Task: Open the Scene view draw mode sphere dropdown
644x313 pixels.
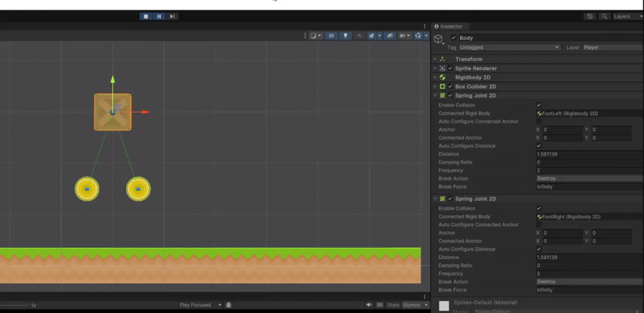Action: (x=316, y=35)
